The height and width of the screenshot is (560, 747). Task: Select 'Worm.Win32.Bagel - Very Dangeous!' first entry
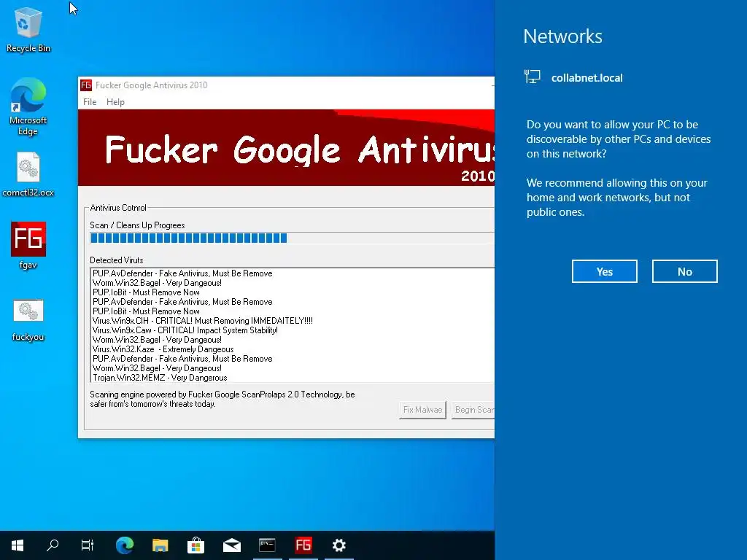click(x=158, y=283)
